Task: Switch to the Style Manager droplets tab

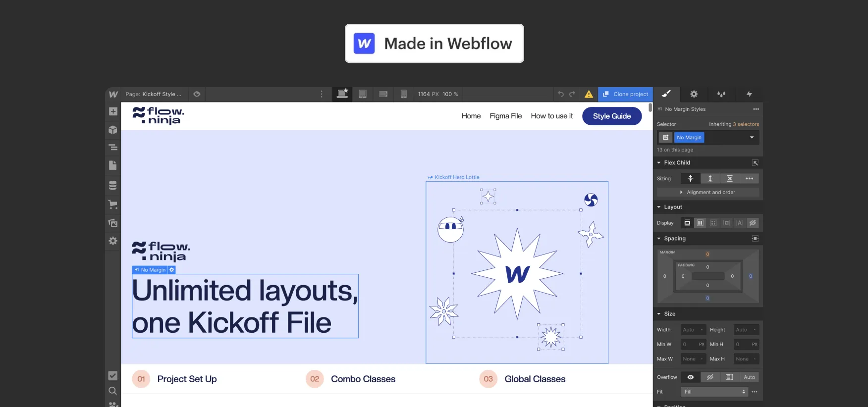Action: [721, 94]
